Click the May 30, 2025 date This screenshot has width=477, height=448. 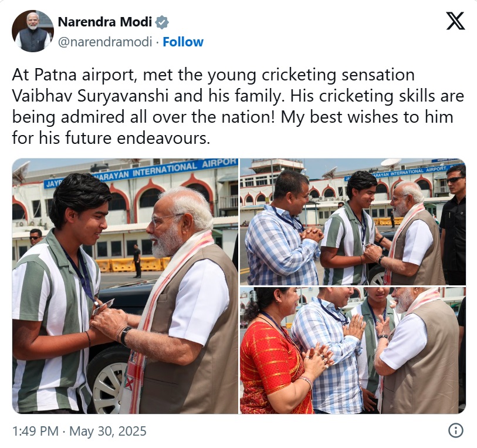pyautogui.click(x=108, y=432)
